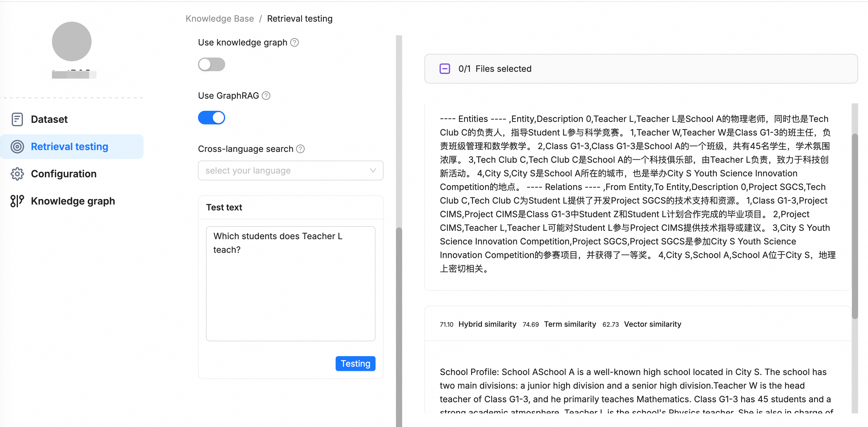Screen dimensions: 868x427
Task: Click the Knowledge graph sidebar icon
Action: pos(17,201)
